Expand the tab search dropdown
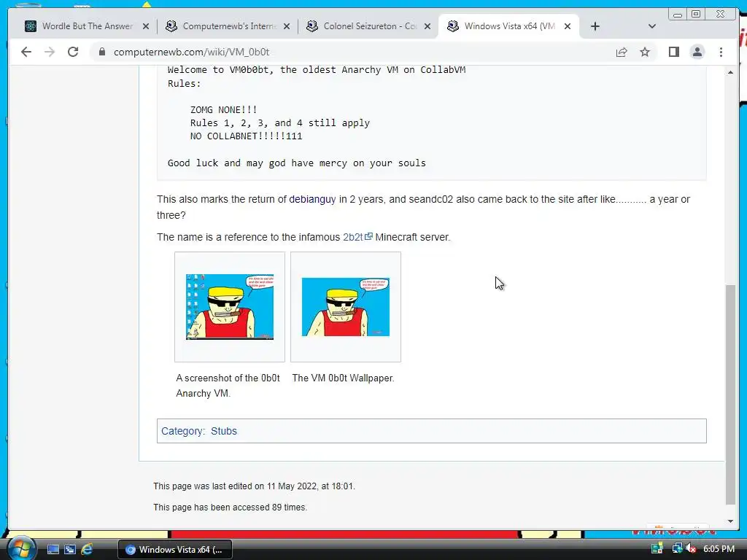Image resolution: width=747 pixels, height=560 pixels. point(651,26)
